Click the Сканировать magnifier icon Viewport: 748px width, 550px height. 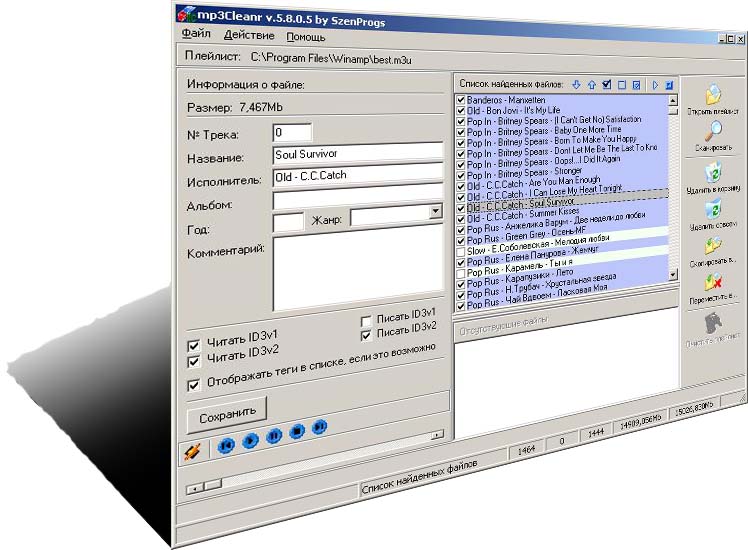[713, 131]
